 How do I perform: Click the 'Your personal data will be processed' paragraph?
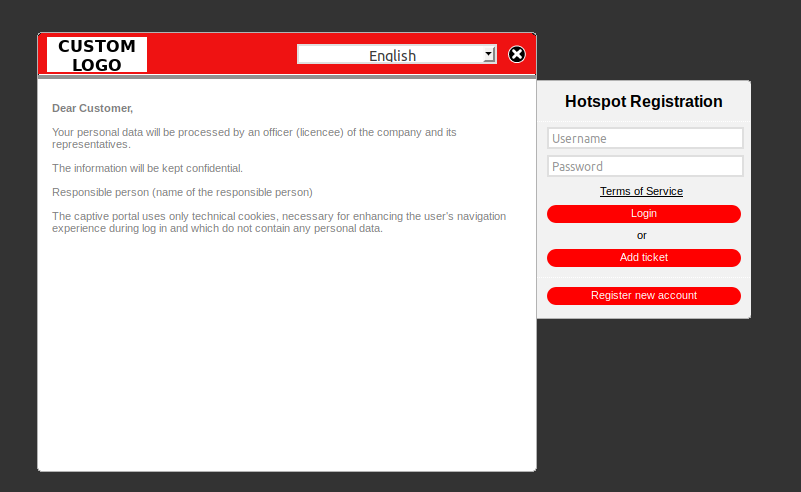pos(254,138)
